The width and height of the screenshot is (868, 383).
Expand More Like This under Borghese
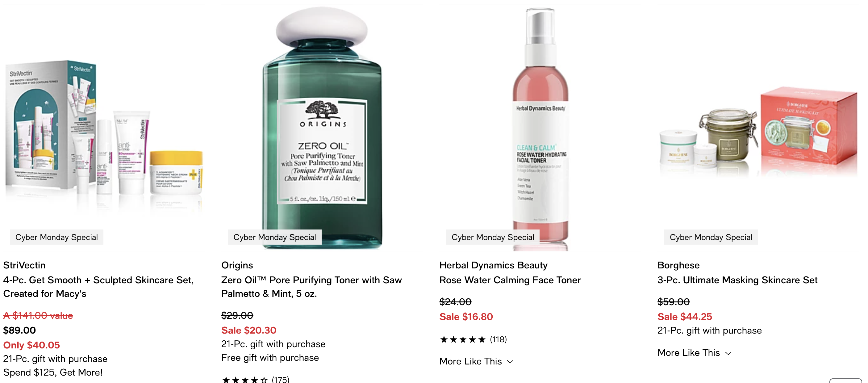point(694,352)
